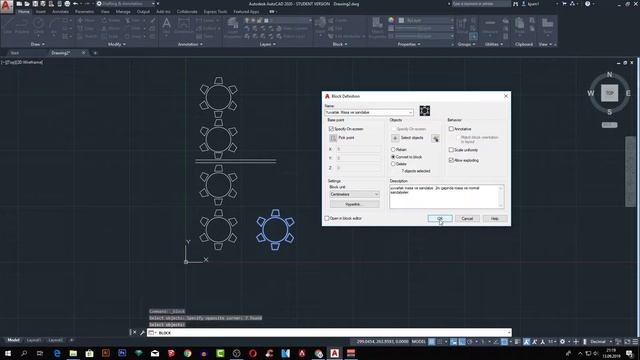Expand the Annotation panel dropdown
This screenshot has height=360, width=640.
click(190, 44)
